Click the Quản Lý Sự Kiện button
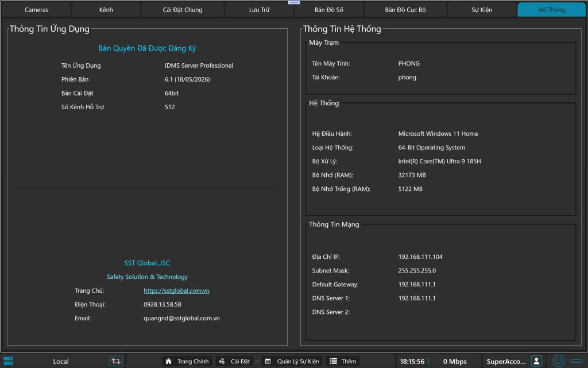Viewport: 588px width, 368px height. click(292, 361)
